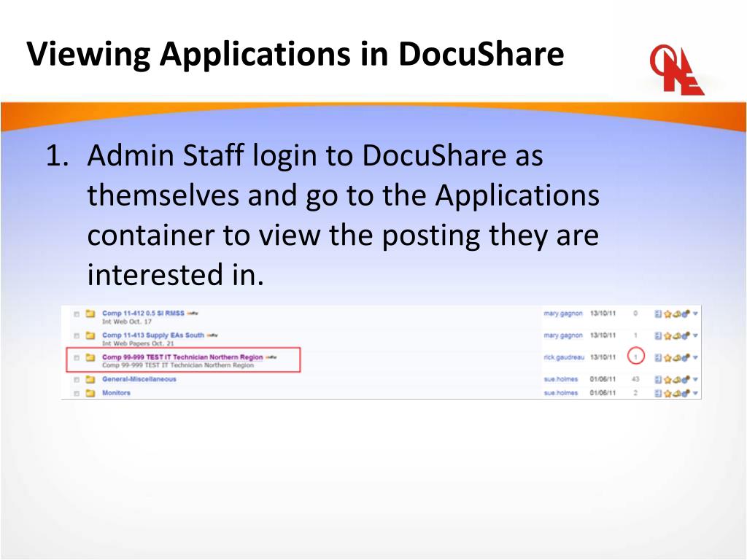
Task: Open more-actions arrow for Comp 99-999 row
Action: click(695, 357)
